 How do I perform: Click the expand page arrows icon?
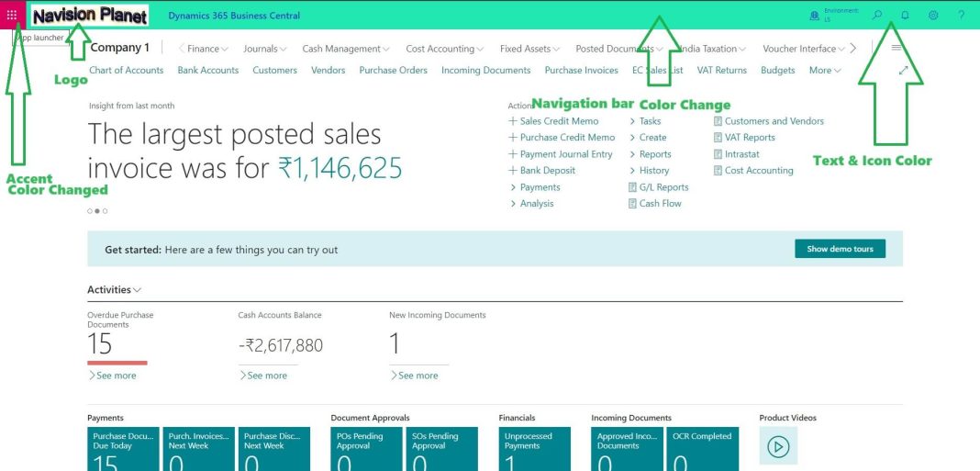(x=904, y=71)
